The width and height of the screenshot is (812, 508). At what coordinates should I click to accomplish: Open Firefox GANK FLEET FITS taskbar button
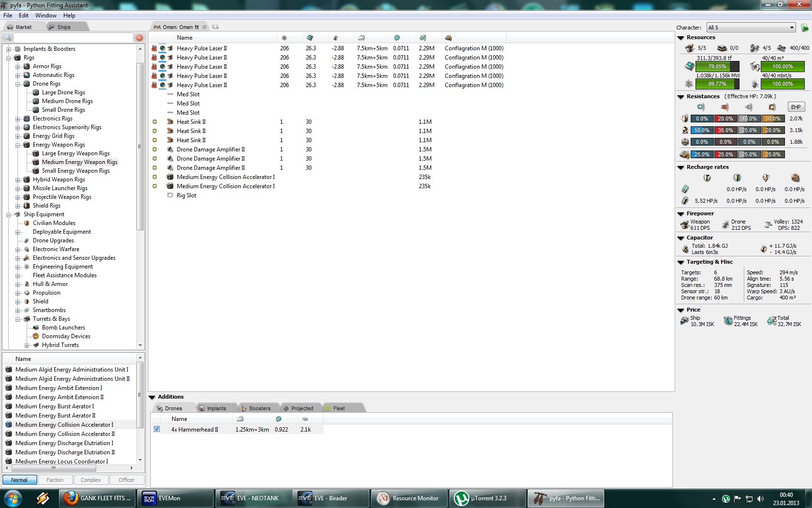point(98,498)
